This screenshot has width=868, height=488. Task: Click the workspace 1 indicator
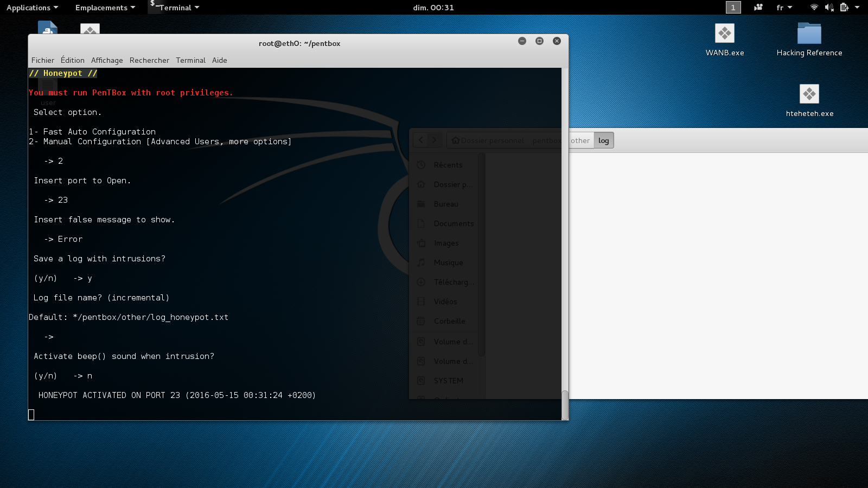coord(733,8)
